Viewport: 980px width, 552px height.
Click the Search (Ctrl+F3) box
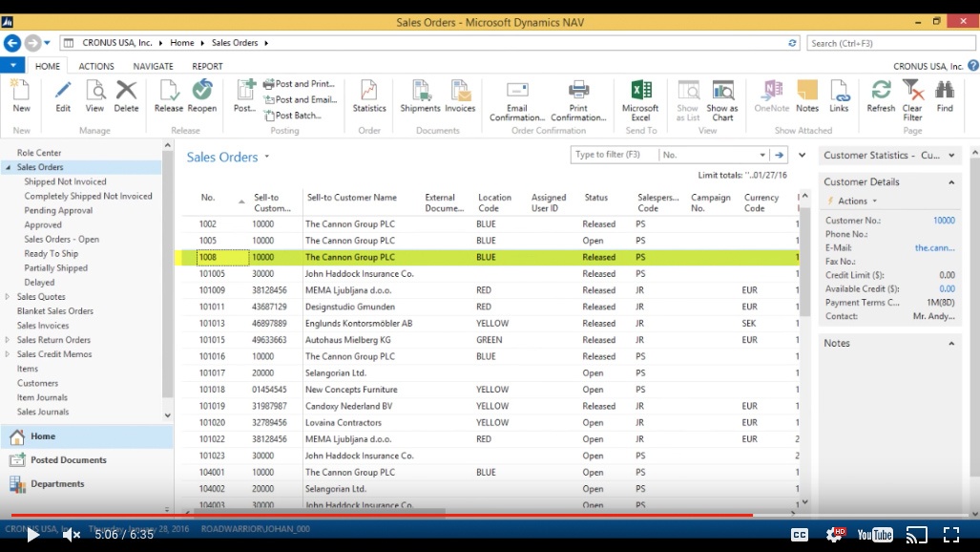[x=890, y=43]
